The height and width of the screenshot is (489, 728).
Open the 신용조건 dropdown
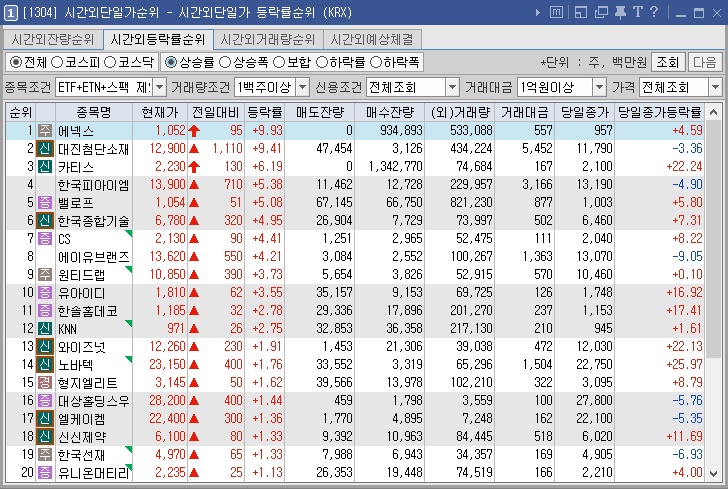coord(452,87)
